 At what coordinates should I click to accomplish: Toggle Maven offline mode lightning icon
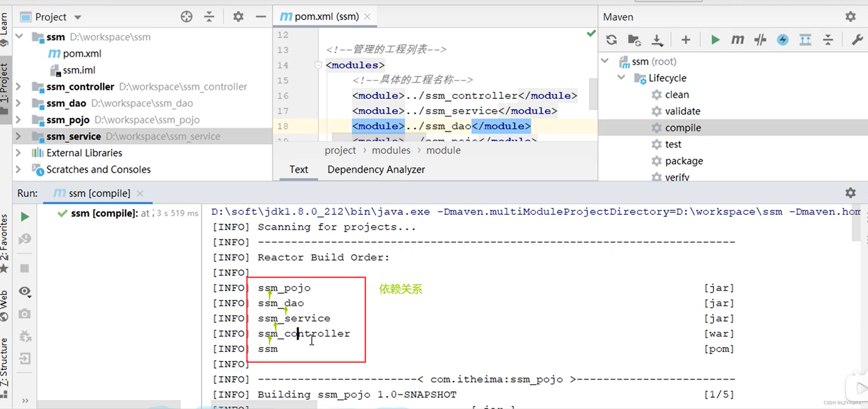tap(783, 40)
